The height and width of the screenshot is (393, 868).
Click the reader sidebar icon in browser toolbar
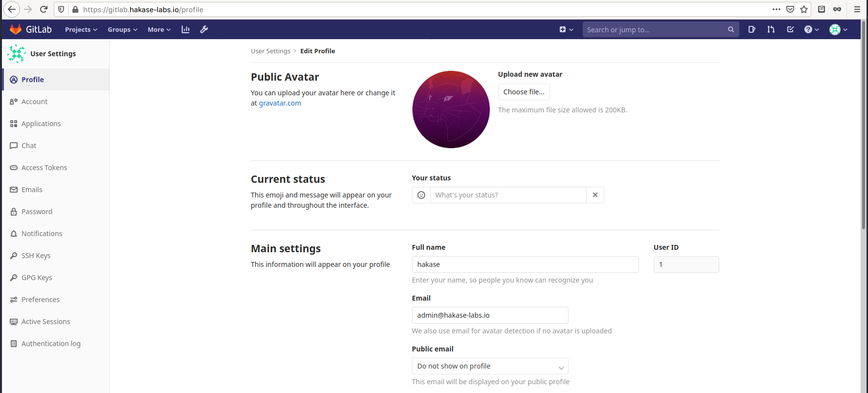point(822,9)
